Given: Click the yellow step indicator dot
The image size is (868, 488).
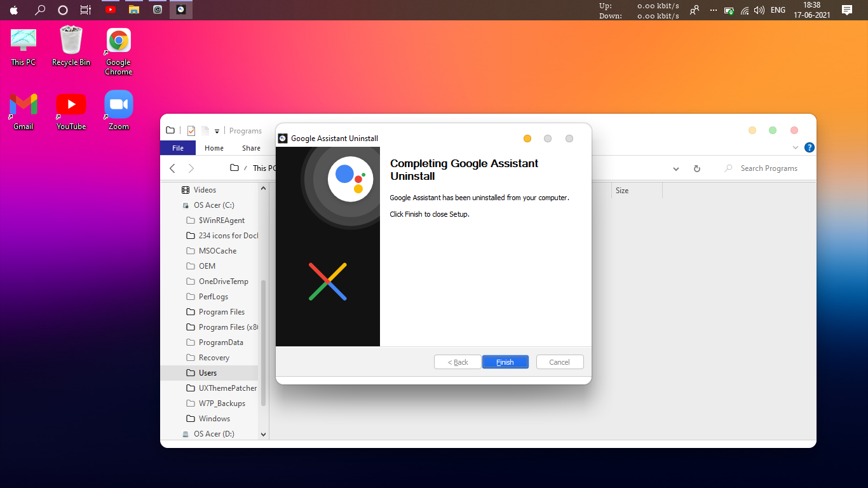Looking at the screenshot, I should [527, 138].
